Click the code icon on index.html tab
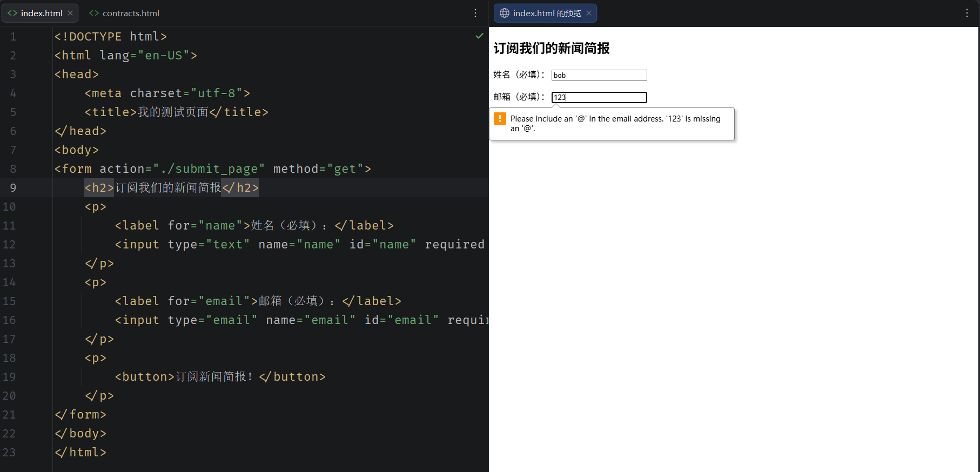The height and width of the screenshot is (472, 980). [12, 13]
